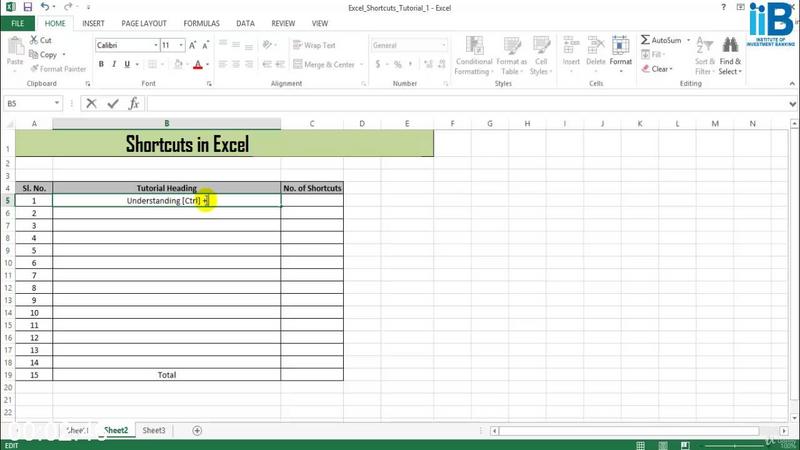Click the red Font Color A button

point(198,64)
